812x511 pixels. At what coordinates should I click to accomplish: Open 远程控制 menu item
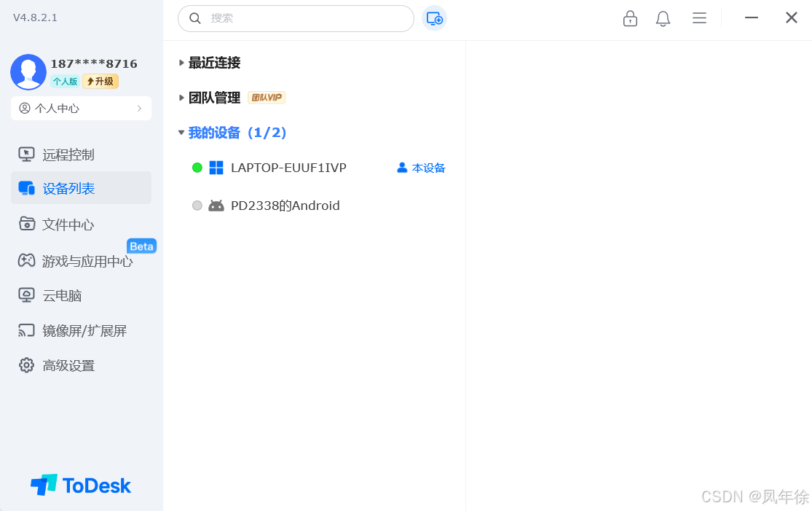(82, 155)
